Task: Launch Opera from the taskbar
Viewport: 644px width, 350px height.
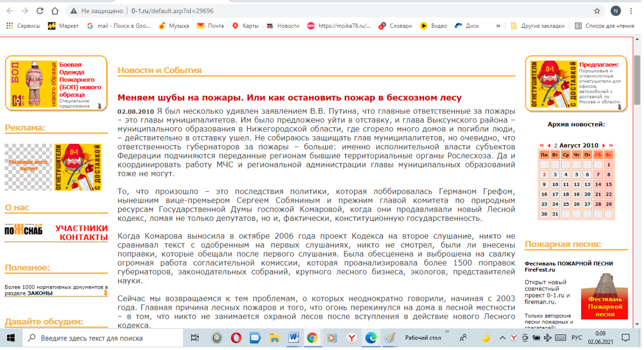Action: coord(236,338)
